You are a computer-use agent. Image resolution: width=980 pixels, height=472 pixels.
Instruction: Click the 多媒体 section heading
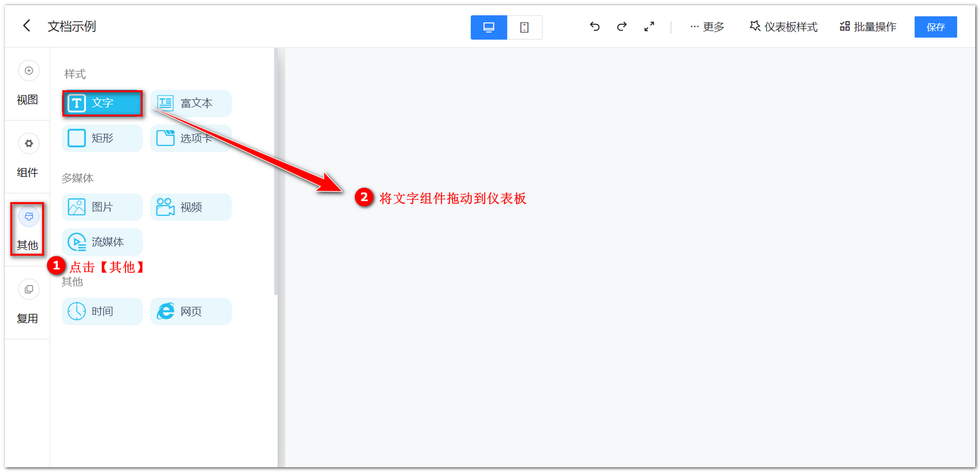coord(78,178)
